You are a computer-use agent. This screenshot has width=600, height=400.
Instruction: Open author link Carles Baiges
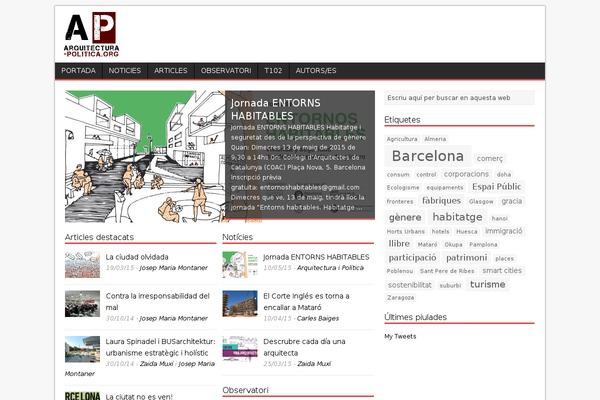(318, 318)
